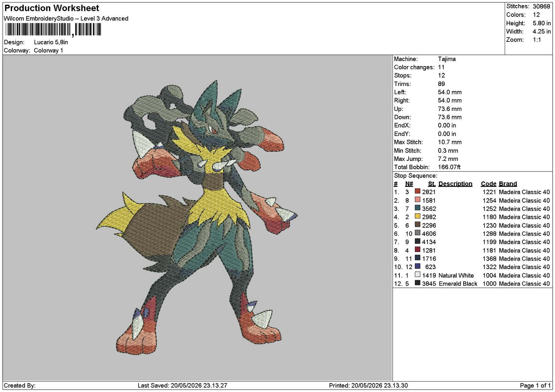Click thread code 1368 in stop 9
This screenshot has height=392, width=555.
coord(489,258)
